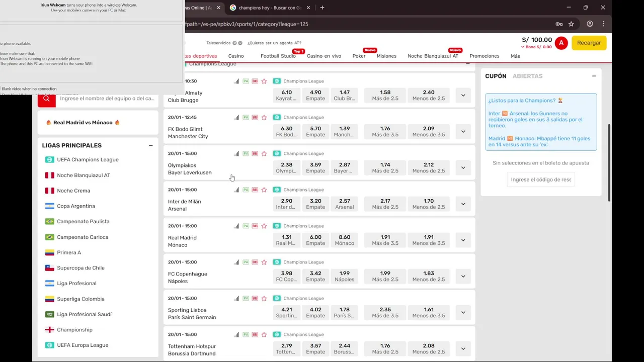
Task: Favorite the FC Copenhague vs Nápoles star
Action: tap(264, 262)
